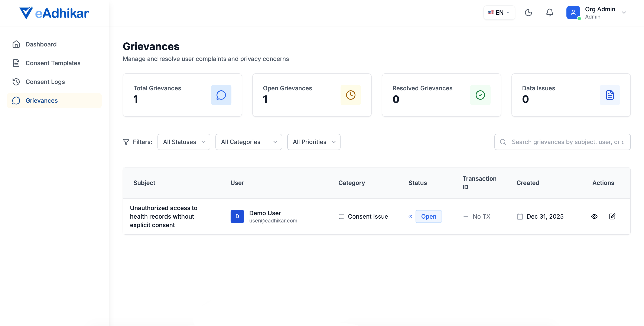This screenshot has width=644, height=326.
Task: Click the notification bell icon
Action: (x=550, y=13)
